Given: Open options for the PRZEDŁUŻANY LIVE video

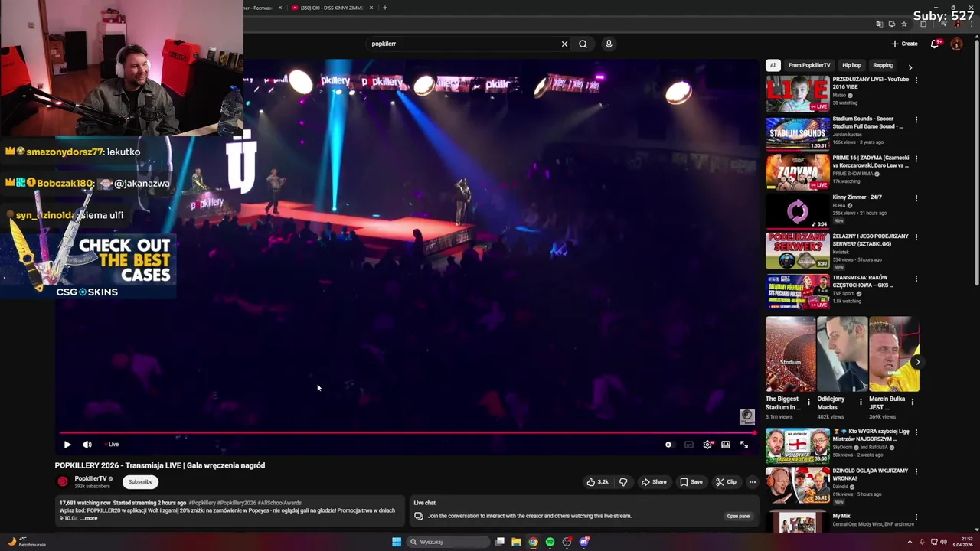Looking at the screenshot, I should pos(916,80).
